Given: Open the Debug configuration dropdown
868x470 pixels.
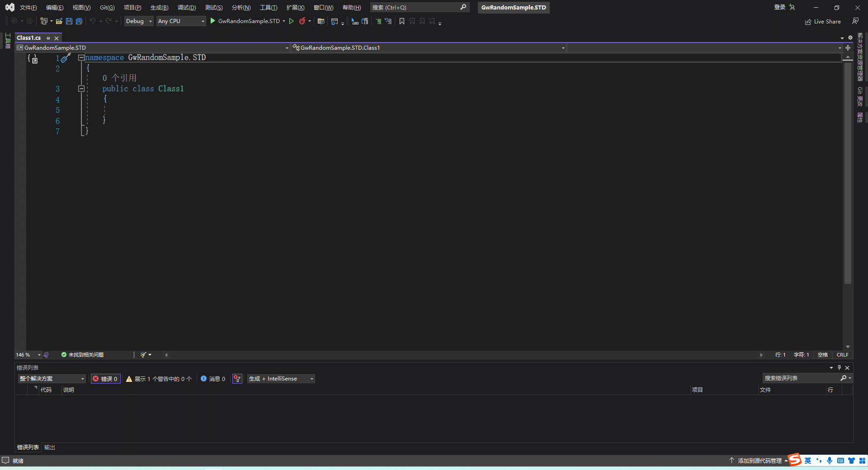Looking at the screenshot, I should (x=139, y=21).
